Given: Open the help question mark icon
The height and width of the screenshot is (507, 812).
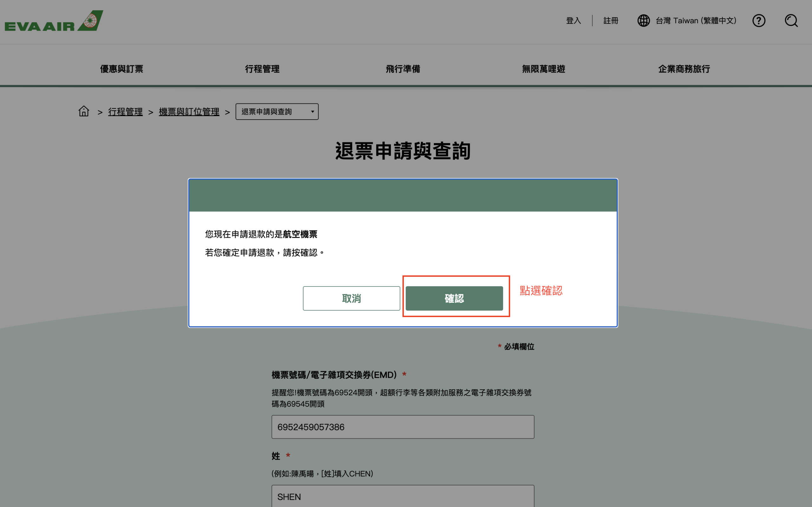Looking at the screenshot, I should [x=758, y=21].
